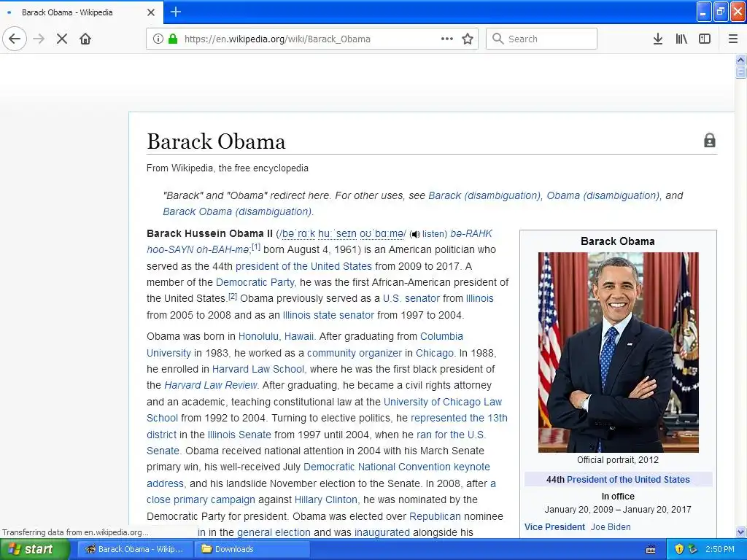Bookmark this page with the star
This screenshot has height=560, width=747.
click(468, 39)
